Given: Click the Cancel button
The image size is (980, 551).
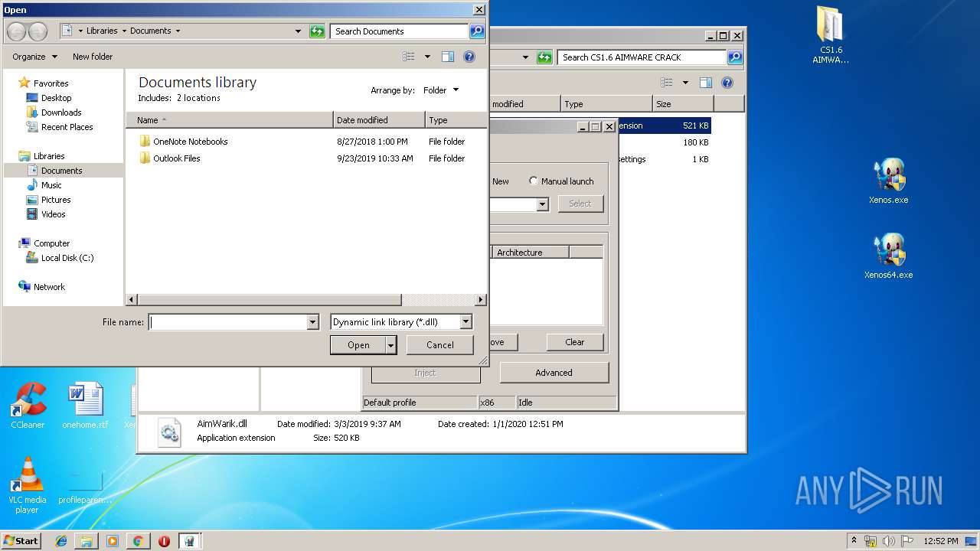Looking at the screenshot, I should [440, 345].
